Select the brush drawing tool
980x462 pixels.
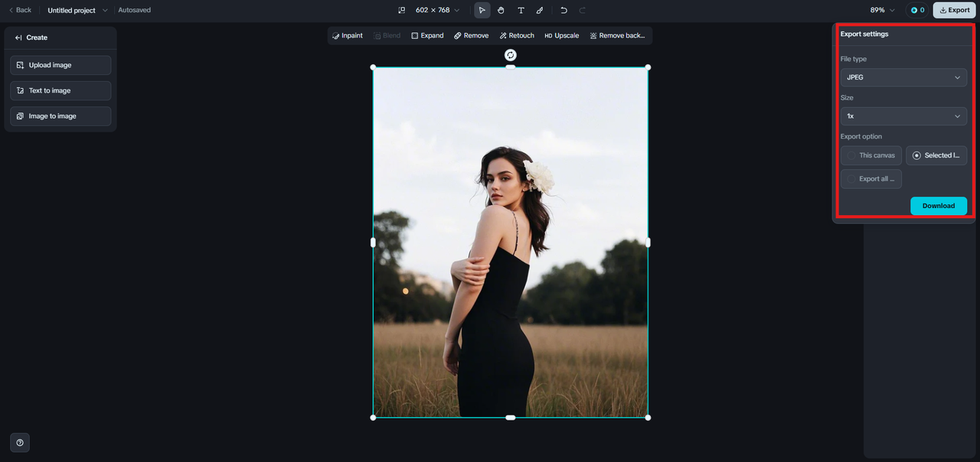540,10
